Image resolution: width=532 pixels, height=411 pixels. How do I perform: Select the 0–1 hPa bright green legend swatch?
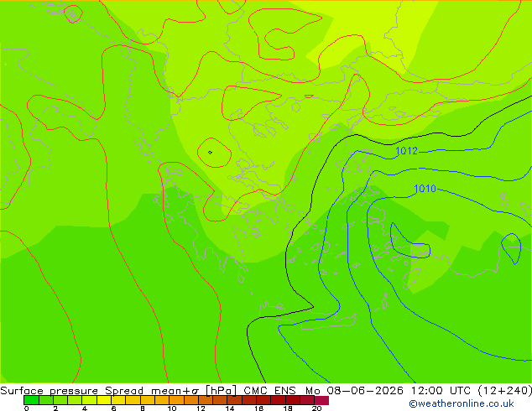coord(31,400)
